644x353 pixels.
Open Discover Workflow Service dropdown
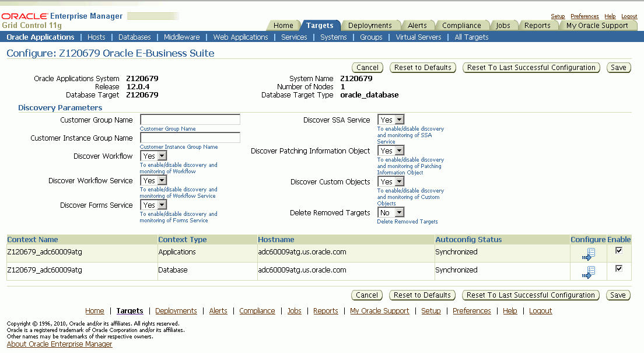click(153, 181)
